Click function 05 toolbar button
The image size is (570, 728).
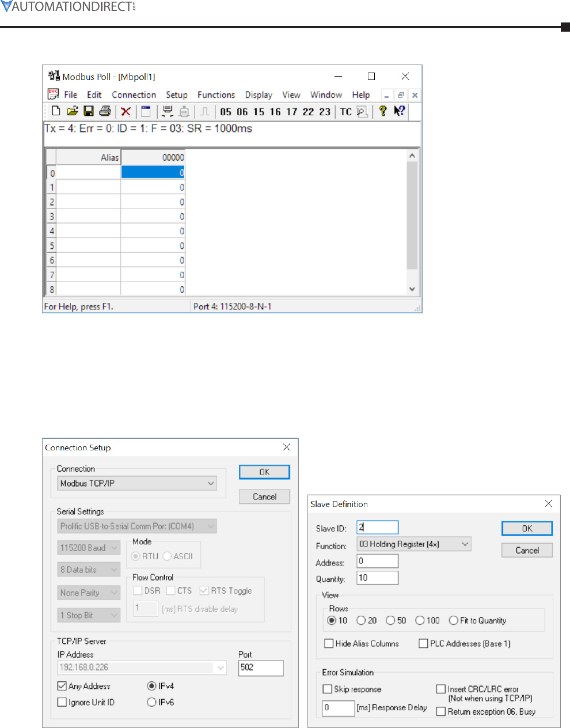click(226, 112)
